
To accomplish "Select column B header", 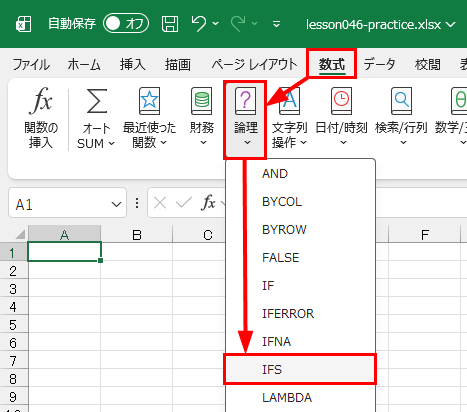I will (137, 235).
